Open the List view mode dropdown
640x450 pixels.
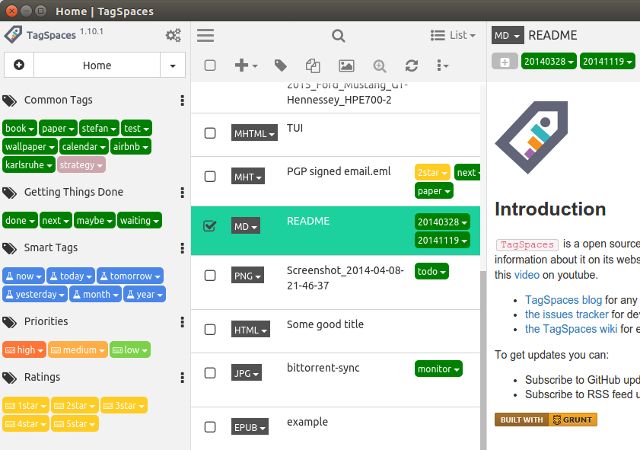pos(453,36)
